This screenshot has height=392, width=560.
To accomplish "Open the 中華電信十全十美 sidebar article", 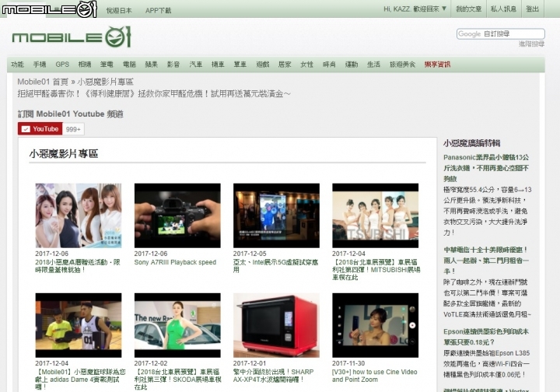I will tap(486, 261).
